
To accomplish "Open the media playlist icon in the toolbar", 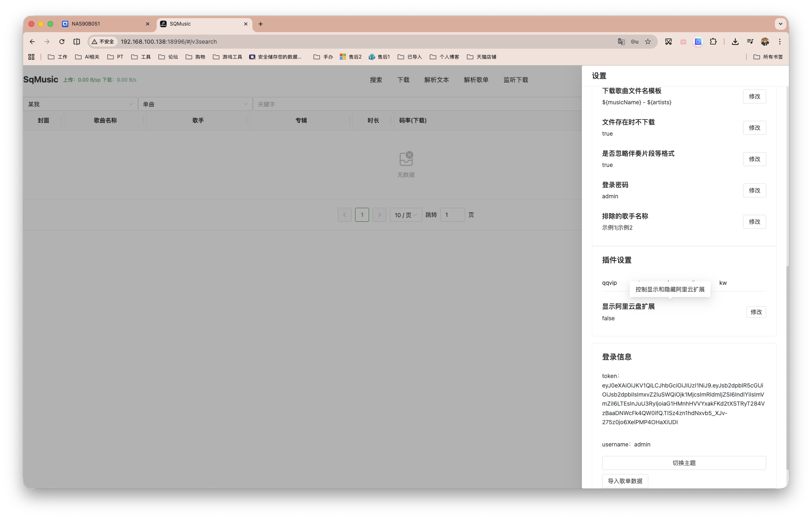I will 750,42.
